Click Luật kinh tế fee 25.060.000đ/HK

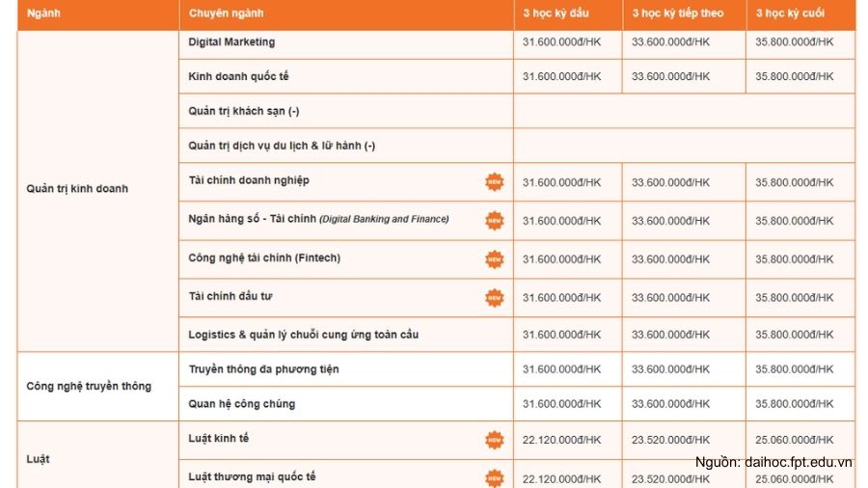click(795, 440)
